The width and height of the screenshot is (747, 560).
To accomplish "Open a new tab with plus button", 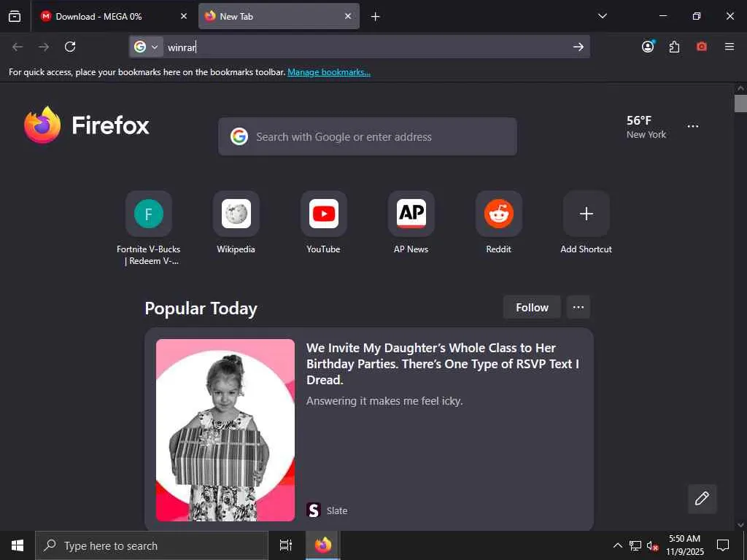I will click(376, 17).
